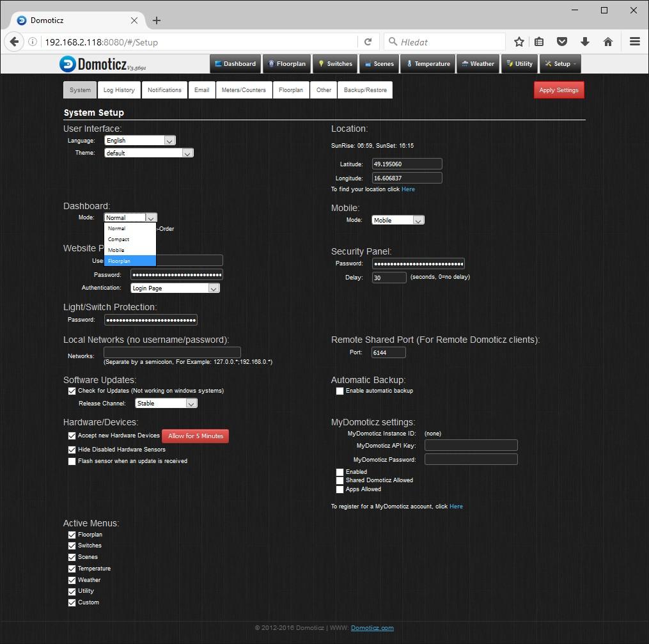Open the Authentication dropdown
The width and height of the screenshot is (649, 644).
(x=175, y=288)
